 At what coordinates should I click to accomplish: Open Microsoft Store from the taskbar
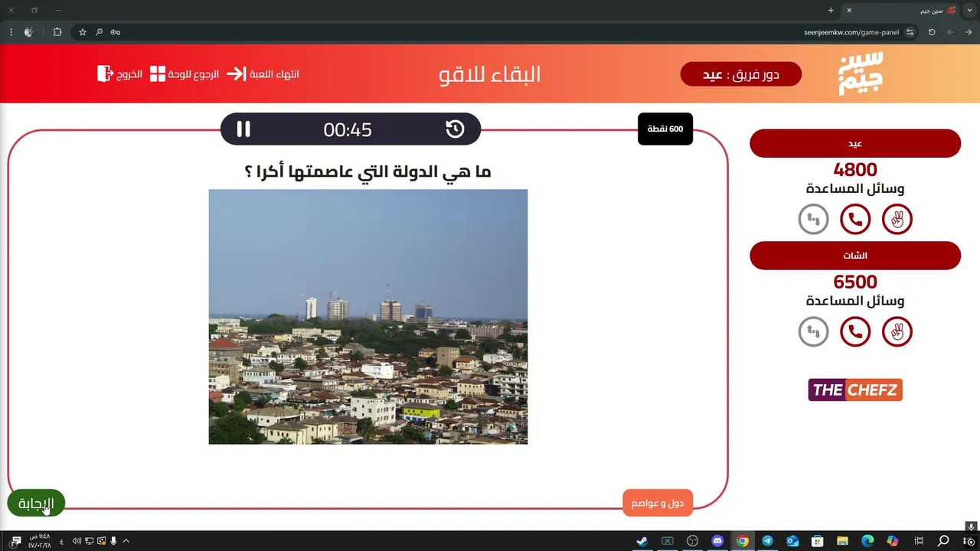coord(818,541)
